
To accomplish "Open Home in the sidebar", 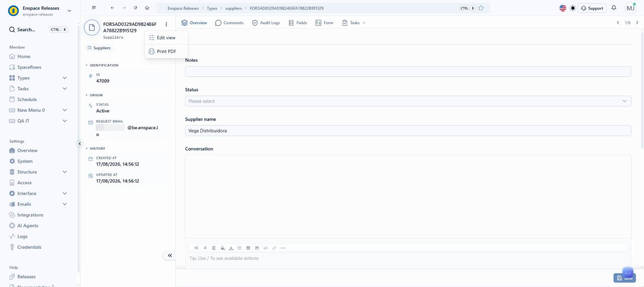I will [23, 56].
